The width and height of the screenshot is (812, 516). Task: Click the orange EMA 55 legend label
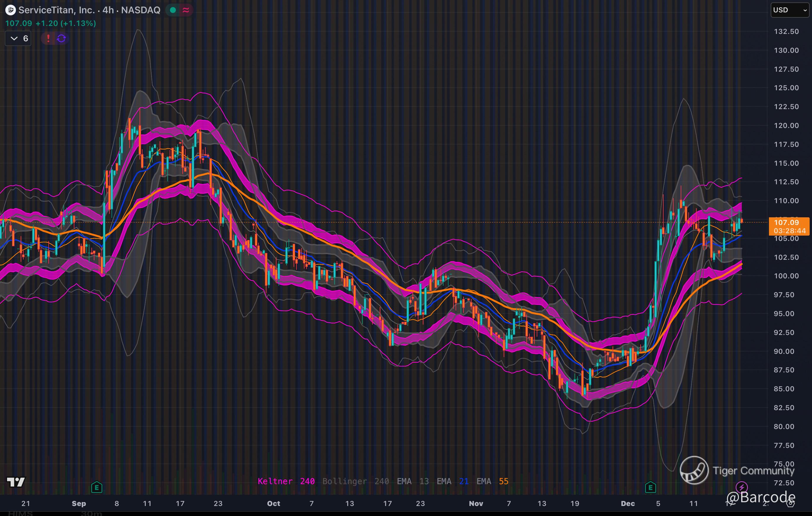click(492, 481)
